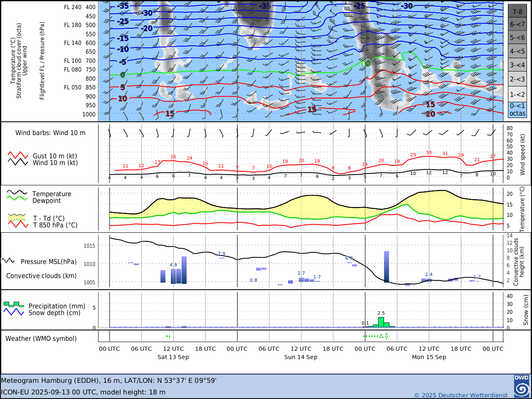This screenshot has width=532, height=399.
Task: Select the 1-<2 octas legend swatch
Action: [517, 94]
